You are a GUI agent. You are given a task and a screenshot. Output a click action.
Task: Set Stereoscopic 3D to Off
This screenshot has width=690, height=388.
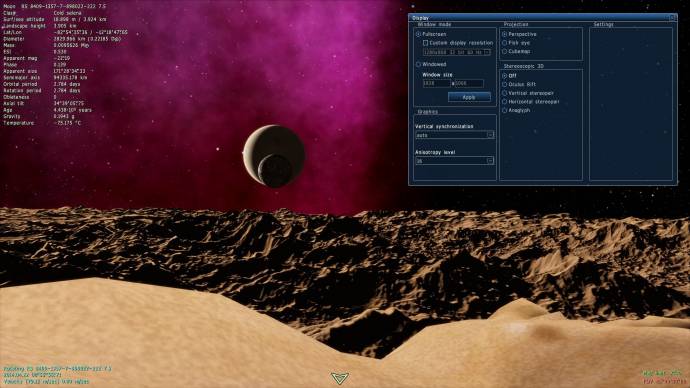505,76
